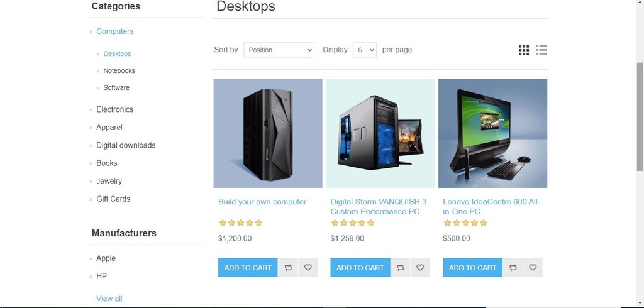This screenshot has height=308, width=644.
Task: Click the page vertical scrollbar thumb
Action: (640, 117)
